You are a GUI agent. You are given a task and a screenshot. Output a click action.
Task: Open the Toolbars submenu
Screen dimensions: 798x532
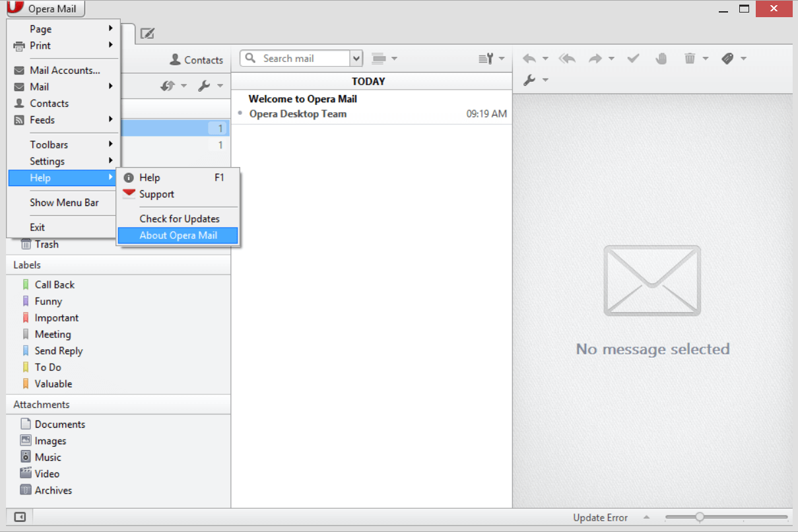[63, 145]
